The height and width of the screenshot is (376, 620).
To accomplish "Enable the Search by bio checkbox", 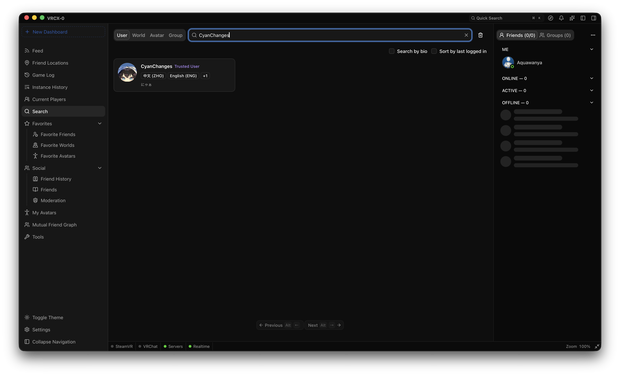I will (x=391, y=51).
